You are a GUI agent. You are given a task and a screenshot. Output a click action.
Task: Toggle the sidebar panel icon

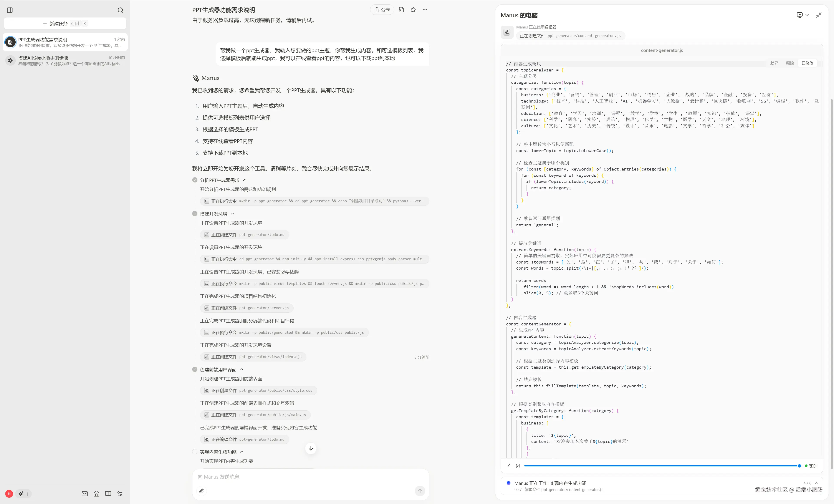(10, 10)
